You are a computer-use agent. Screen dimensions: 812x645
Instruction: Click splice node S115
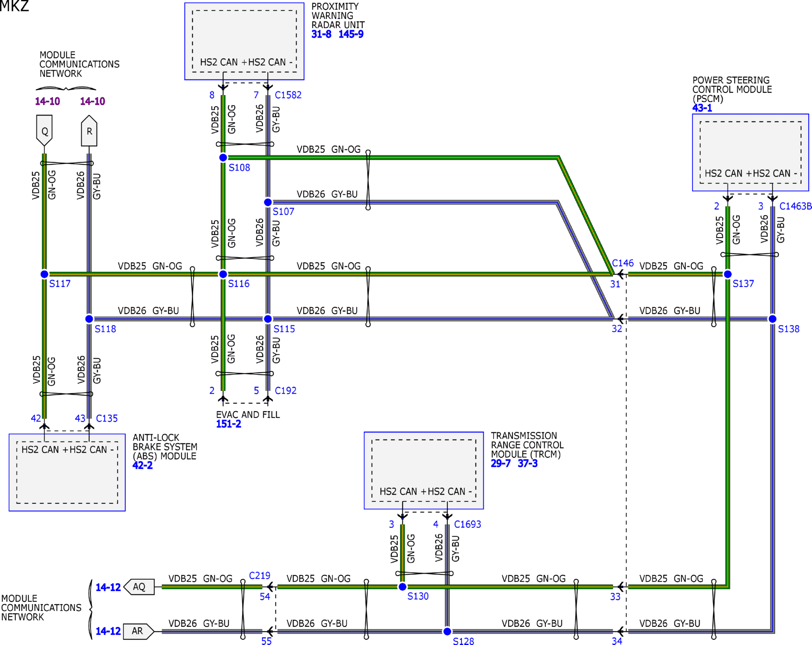268,318
